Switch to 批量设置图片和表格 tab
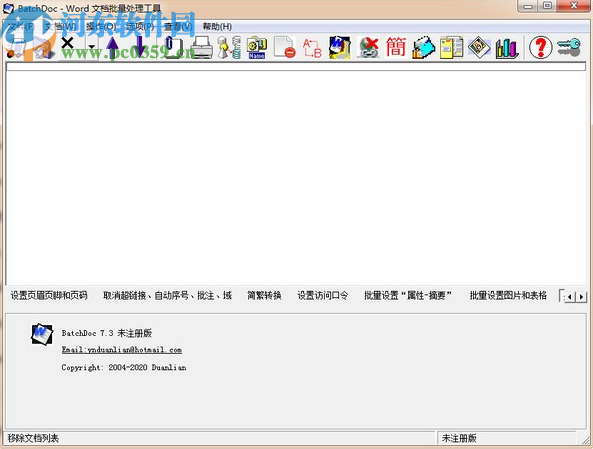The height and width of the screenshot is (449, 593). coord(508,295)
